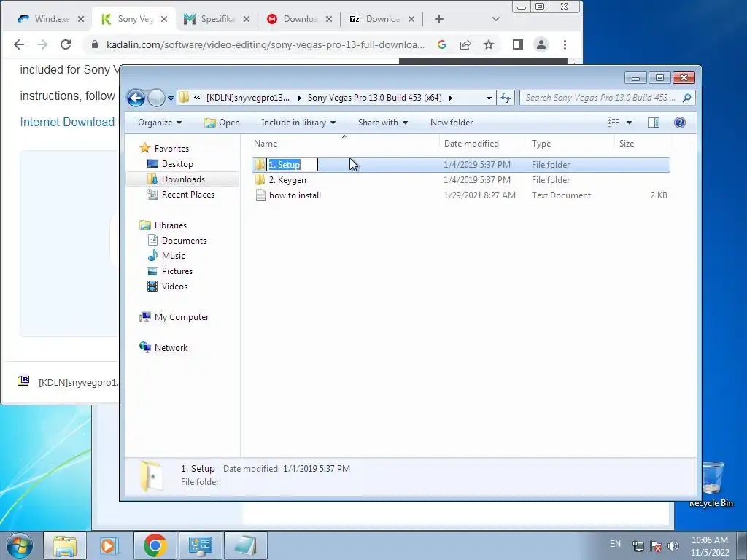Open the Documents library
The image size is (747, 560).
[x=184, y=241]
